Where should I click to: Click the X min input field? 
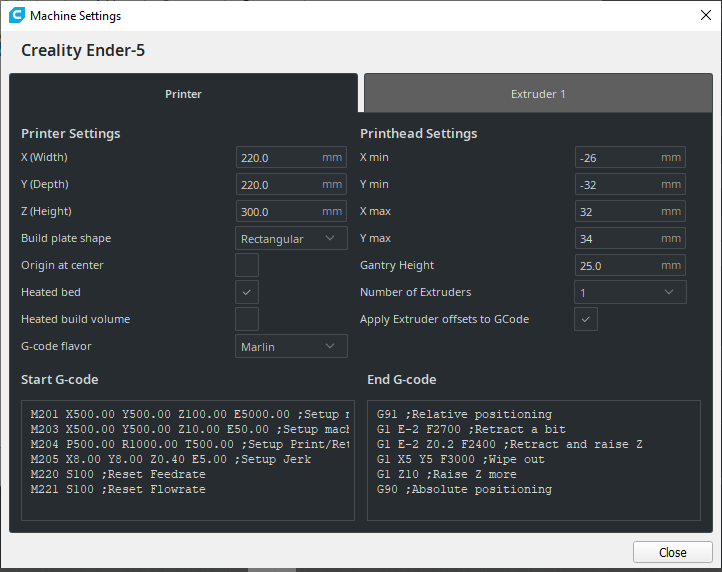pos(630,158)
